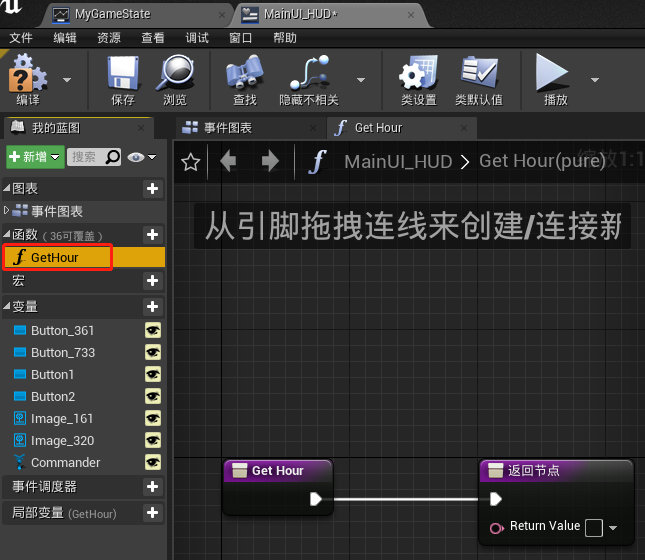Open the 文件 menu

pyautogui.click(x=21, y=38)
